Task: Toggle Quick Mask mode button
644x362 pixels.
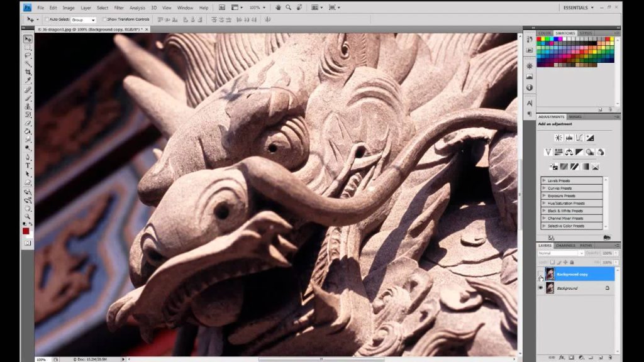Action: 28,243
